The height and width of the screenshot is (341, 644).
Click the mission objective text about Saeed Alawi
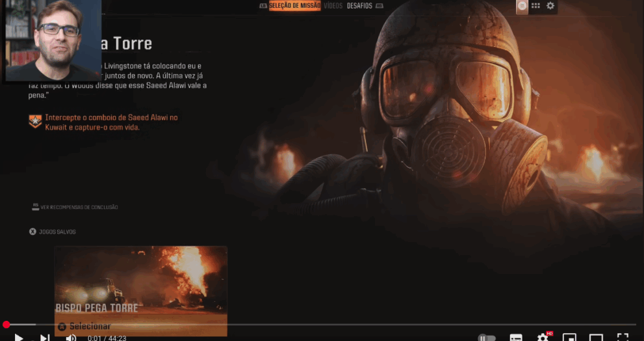pyautogui.click(x=111, y=122)
